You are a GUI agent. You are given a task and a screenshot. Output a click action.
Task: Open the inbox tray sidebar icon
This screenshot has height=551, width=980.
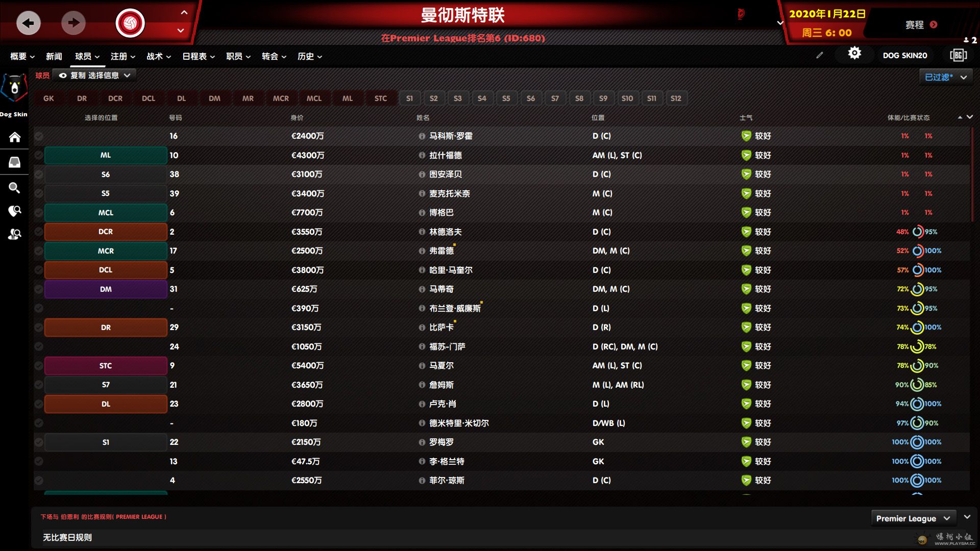click(x=14, y=162)
